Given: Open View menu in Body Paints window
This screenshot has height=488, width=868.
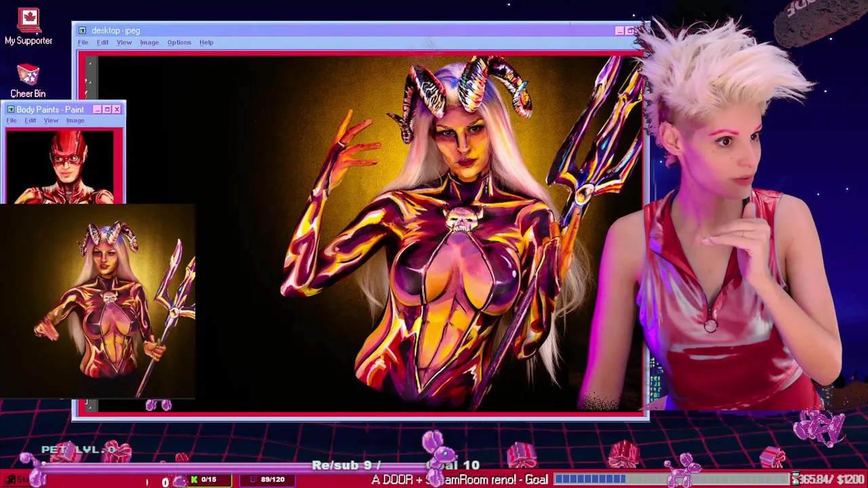Looking at the screenshot, I should tap(51, 121).
